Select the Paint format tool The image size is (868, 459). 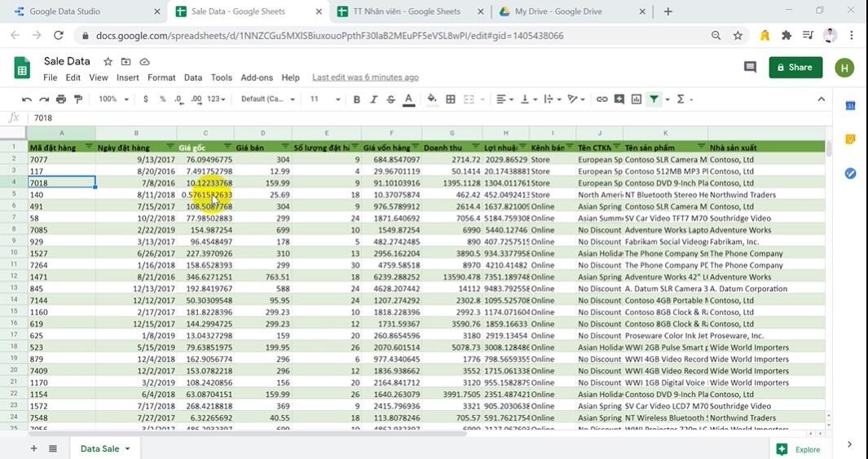click(x=78, y=99)
